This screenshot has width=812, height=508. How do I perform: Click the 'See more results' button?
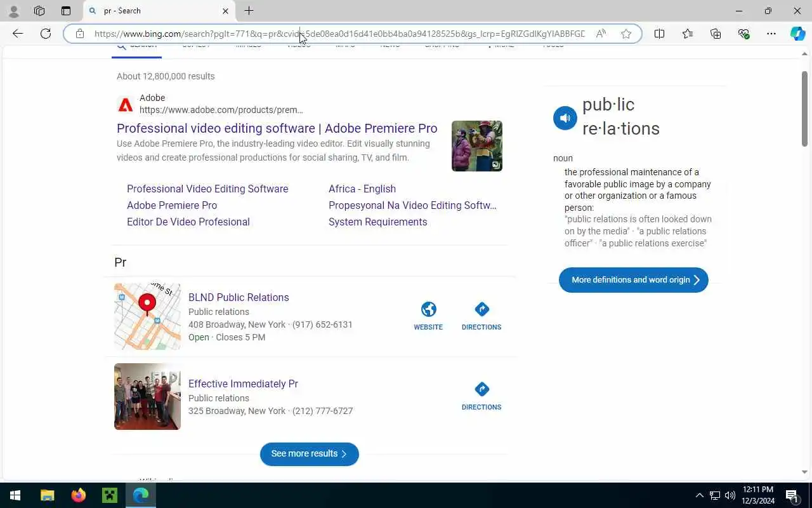pos(310,454)
